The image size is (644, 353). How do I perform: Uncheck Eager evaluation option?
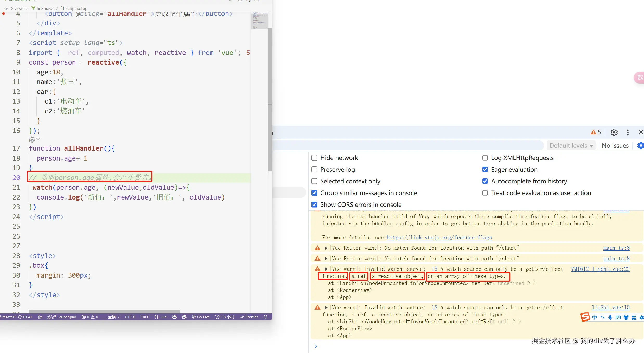(x=485, y=170)
